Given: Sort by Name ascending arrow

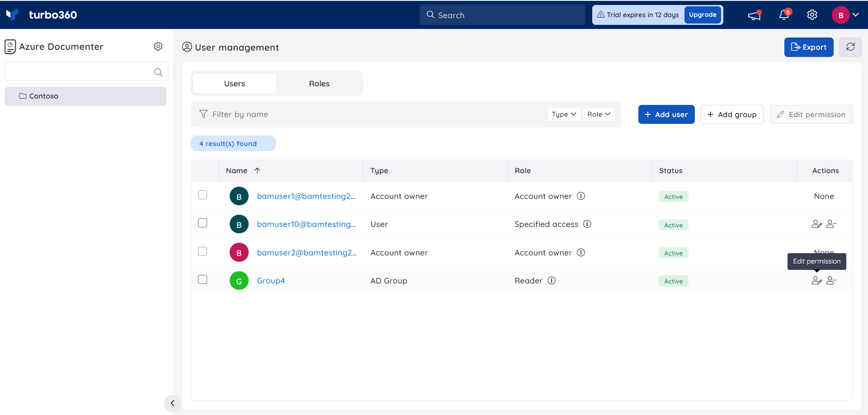Looking at the screenshot, I should 257,170.
